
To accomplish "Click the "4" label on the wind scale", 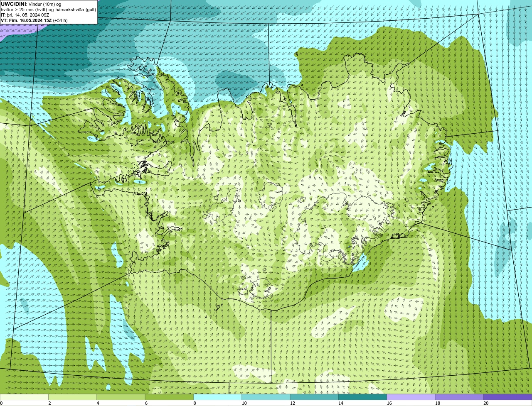I will pos(98,403).
